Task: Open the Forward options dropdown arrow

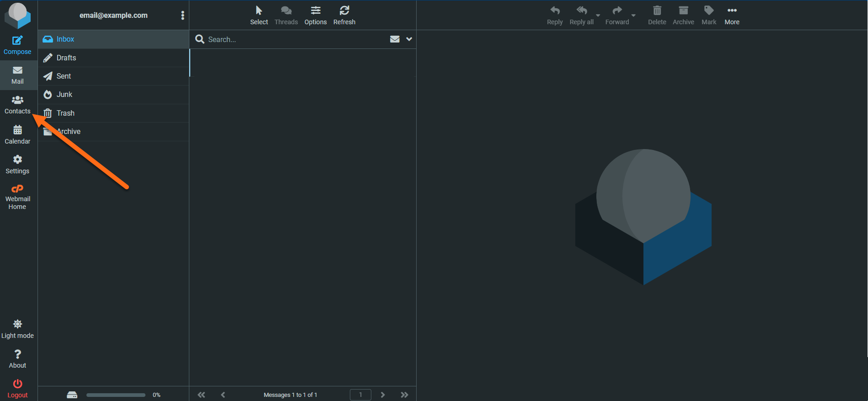Action: tap(633, 16)
